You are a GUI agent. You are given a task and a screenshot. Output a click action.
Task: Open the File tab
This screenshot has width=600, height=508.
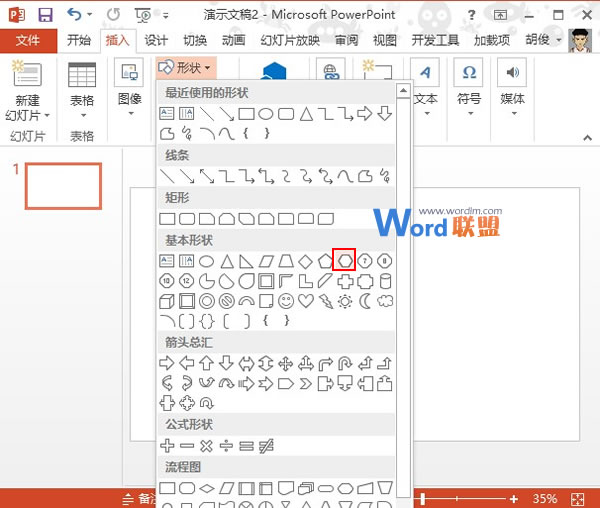[x=28, y=40]
